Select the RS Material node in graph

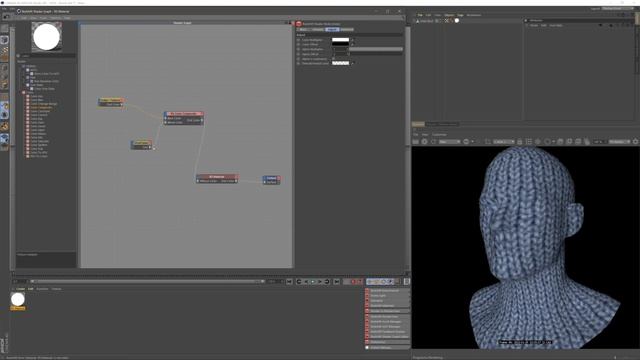(217, 178)
